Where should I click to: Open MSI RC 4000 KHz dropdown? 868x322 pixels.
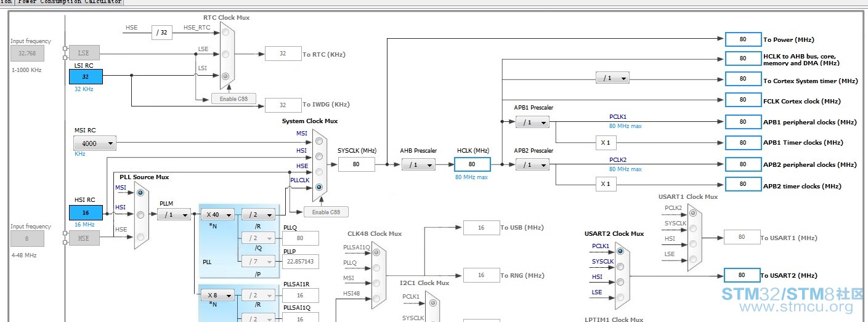(x=94, y=143)
